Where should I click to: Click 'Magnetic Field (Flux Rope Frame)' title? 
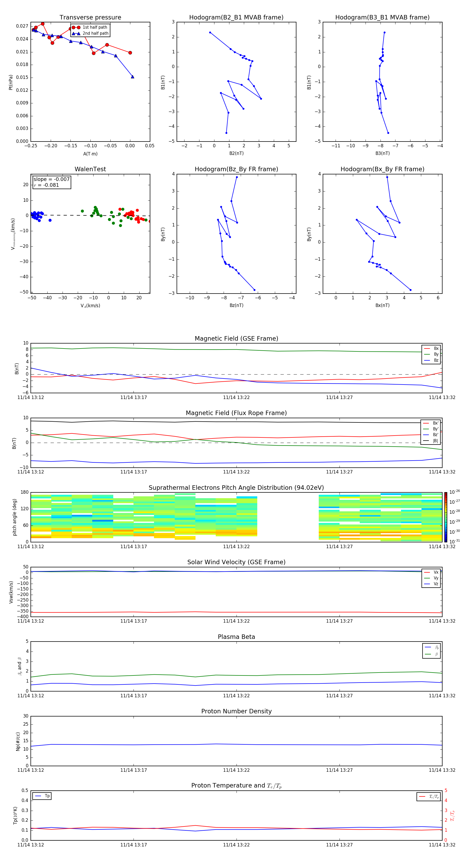pos(236,413)
